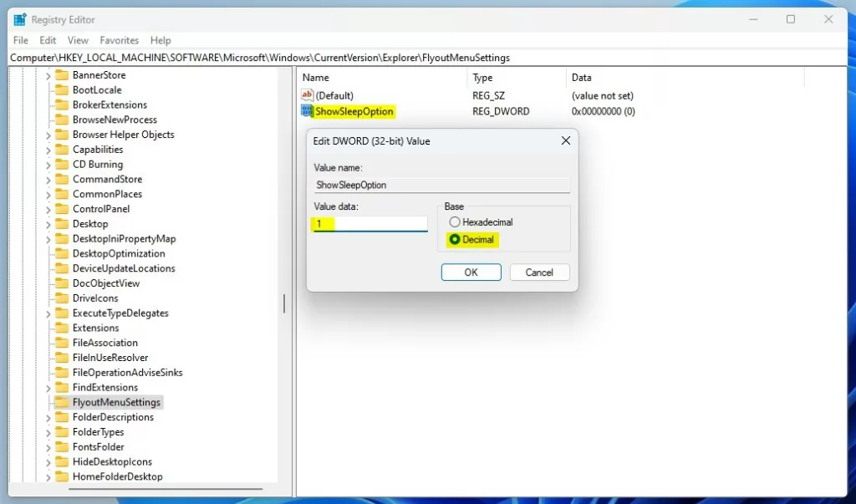
Task: Open the Edit menu
Action: (x=48, y=40)
